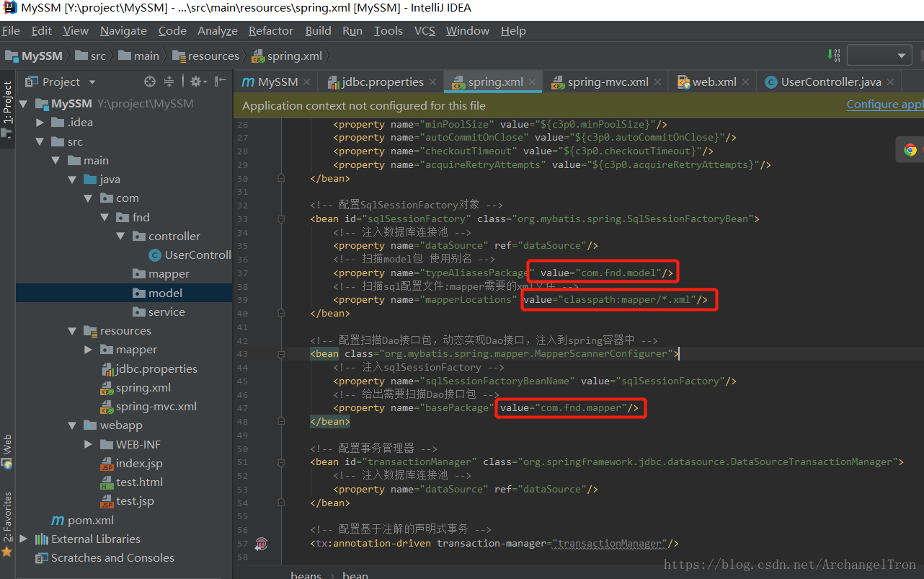Close the MySSM editor tab
The width and height of the screenshot is (924, 579).
pyautogui.click(x=306, y=82)
